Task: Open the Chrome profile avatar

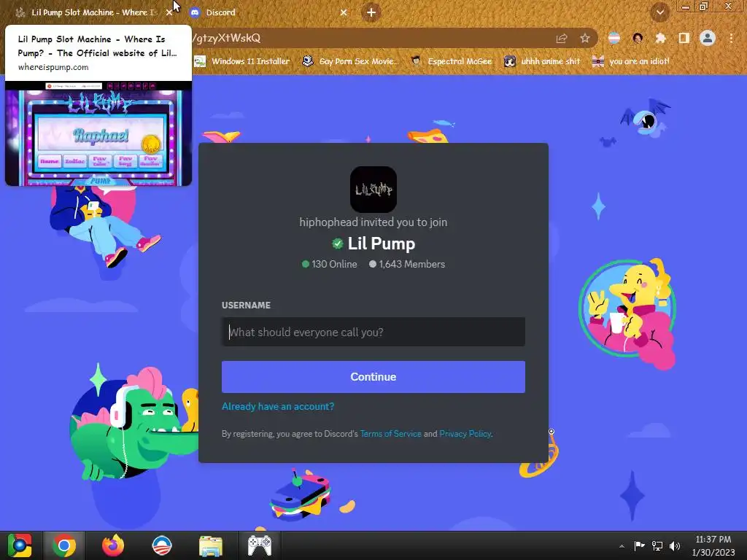Action: (708, 38)
